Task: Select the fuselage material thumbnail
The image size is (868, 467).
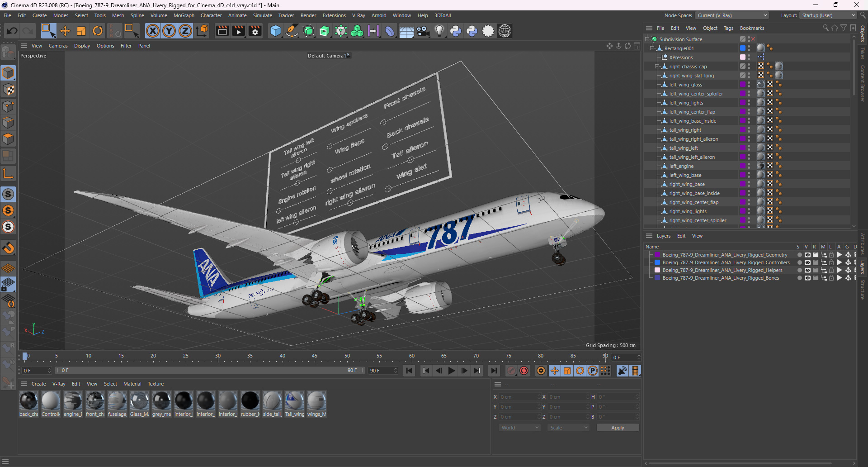Action: pos(117,401)
